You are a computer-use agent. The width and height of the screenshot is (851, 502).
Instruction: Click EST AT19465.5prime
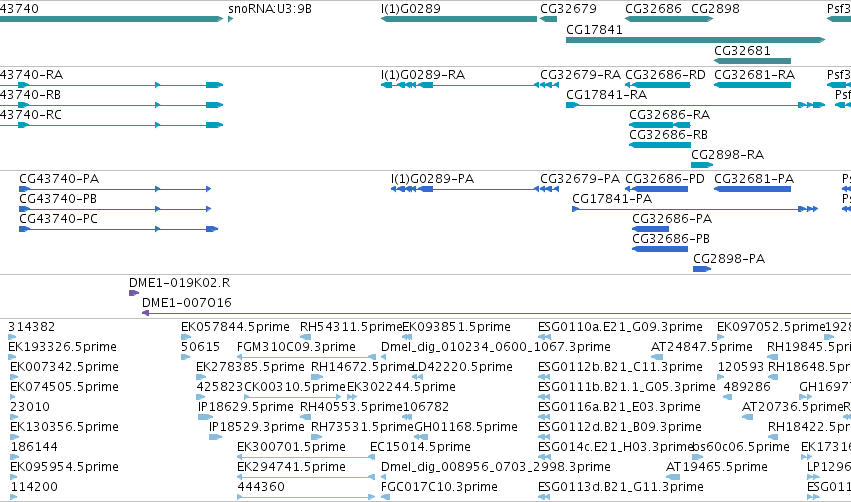(x=673, y=478)
